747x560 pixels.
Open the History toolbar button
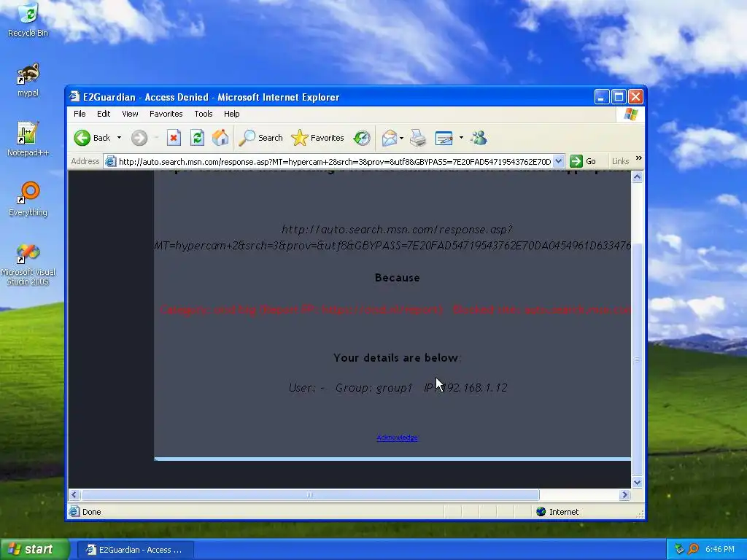[362, 138]
